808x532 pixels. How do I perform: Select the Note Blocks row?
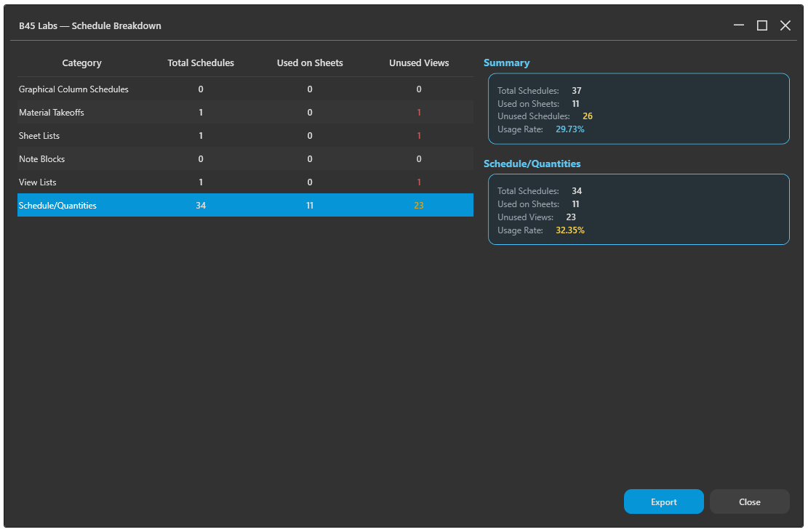pos(245,158)
